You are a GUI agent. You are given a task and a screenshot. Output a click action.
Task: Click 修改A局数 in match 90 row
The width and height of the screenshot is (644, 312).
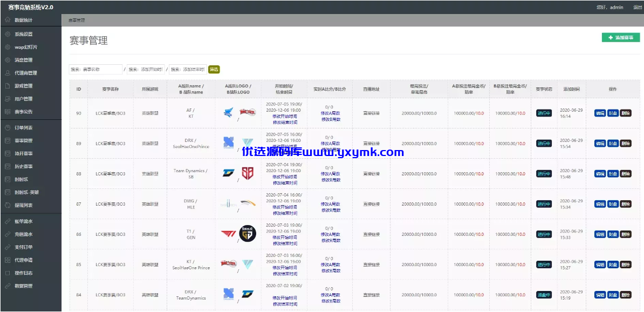pyautogui.click(x=331, y=113)
